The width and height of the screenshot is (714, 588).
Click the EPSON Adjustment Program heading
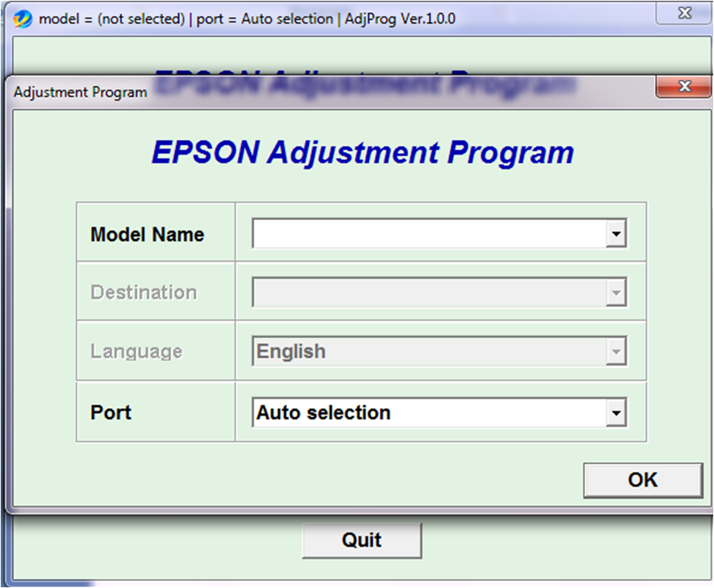click(363, 152)
